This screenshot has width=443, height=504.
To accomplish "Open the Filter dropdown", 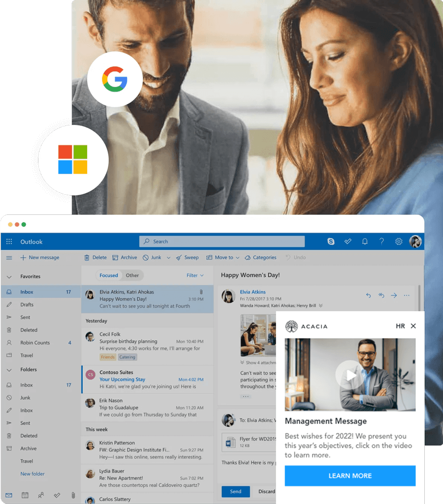I will 195,275.
